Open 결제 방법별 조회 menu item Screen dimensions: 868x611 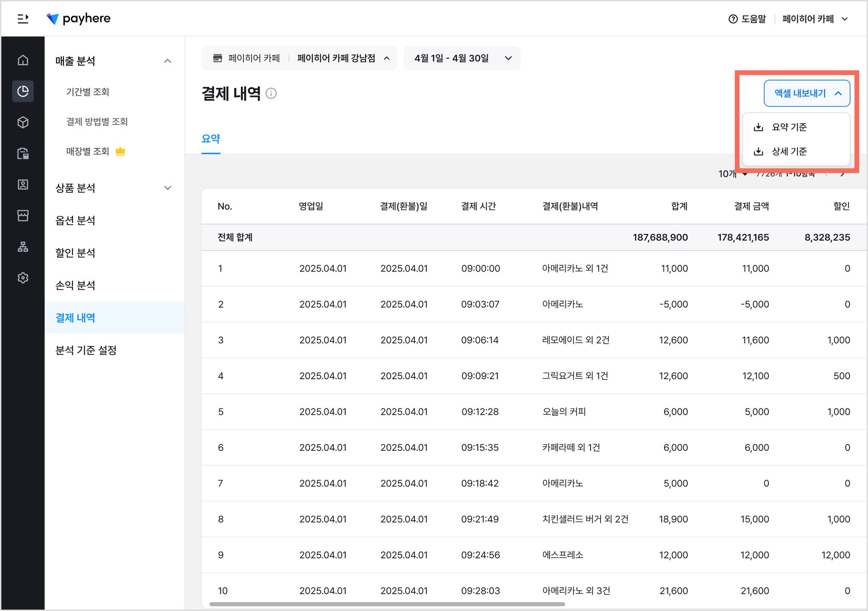pos(97,122)
